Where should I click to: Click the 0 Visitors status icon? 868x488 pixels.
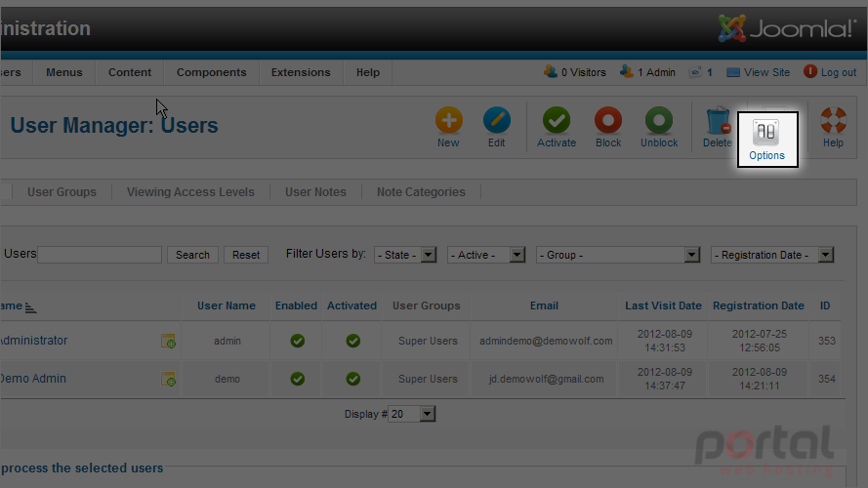(551, 71)
